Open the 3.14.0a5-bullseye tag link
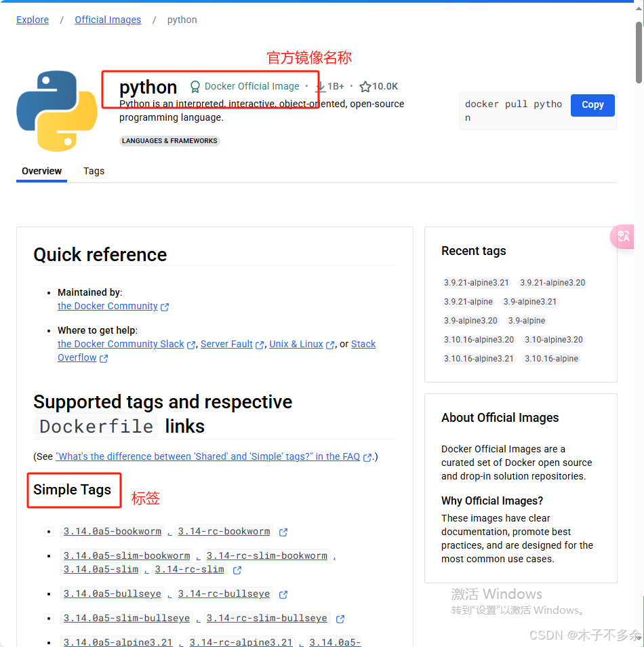This screenshot has width=644, height=647. [x=113, y=594]
